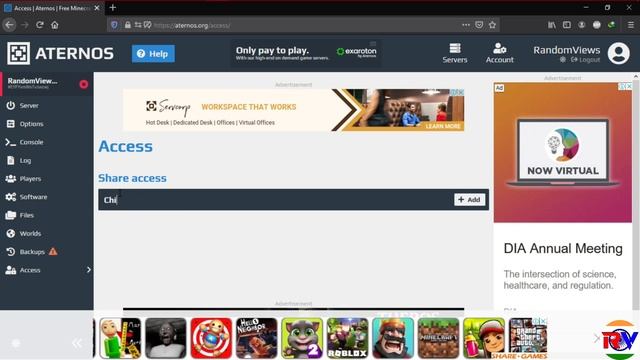The width and height of the screenshot is (640, 360).
Task: Collapse the sidebar with double-chevron icon
Action: [x=76, y=343]
